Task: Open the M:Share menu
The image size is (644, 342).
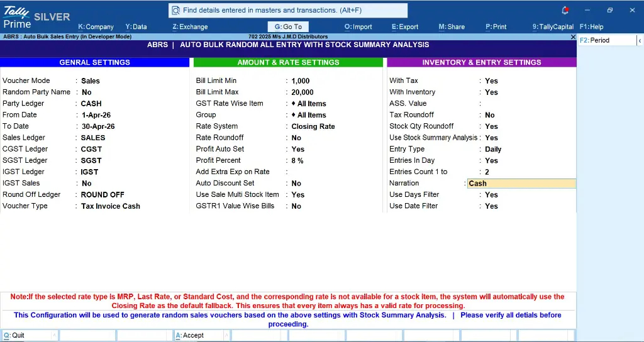Action: point(452,26)
